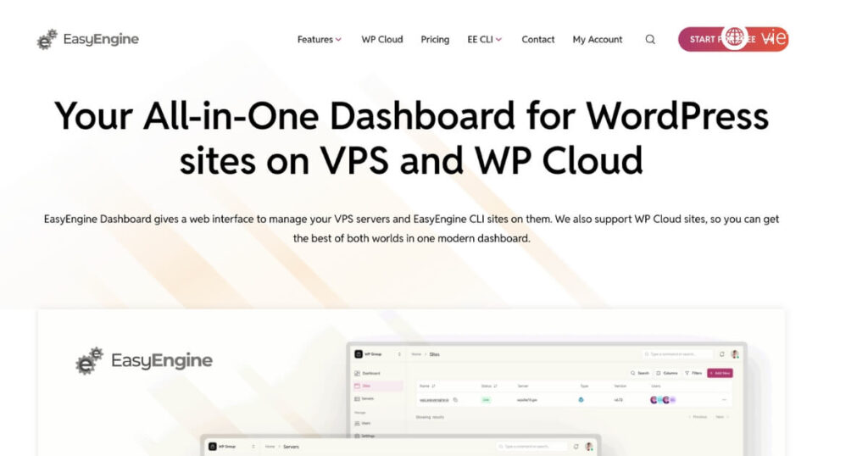Click Home breadcrumb in Sites preview
The height and width of the screenshot is (456, 868).
point(416,354)
